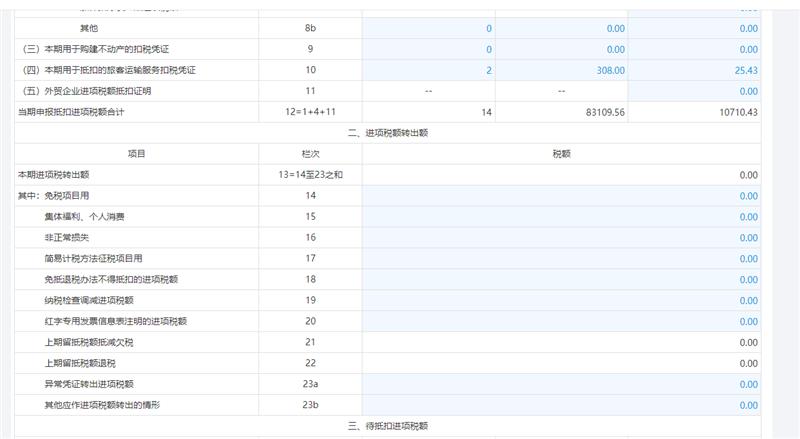Click the 本期进项税额转出额 total tax cell
This screenshot has width=800, height=439.
[560, 175]
